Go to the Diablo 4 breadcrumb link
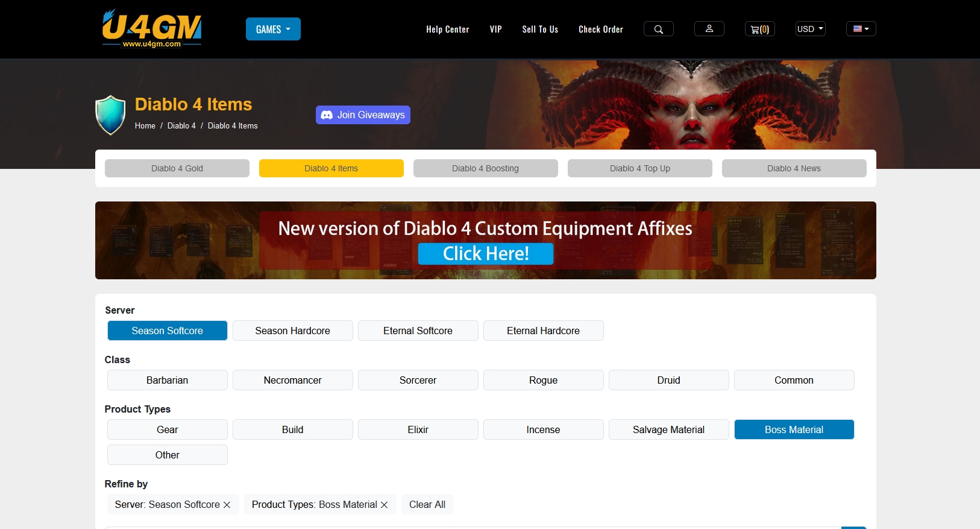 point(181,125)
